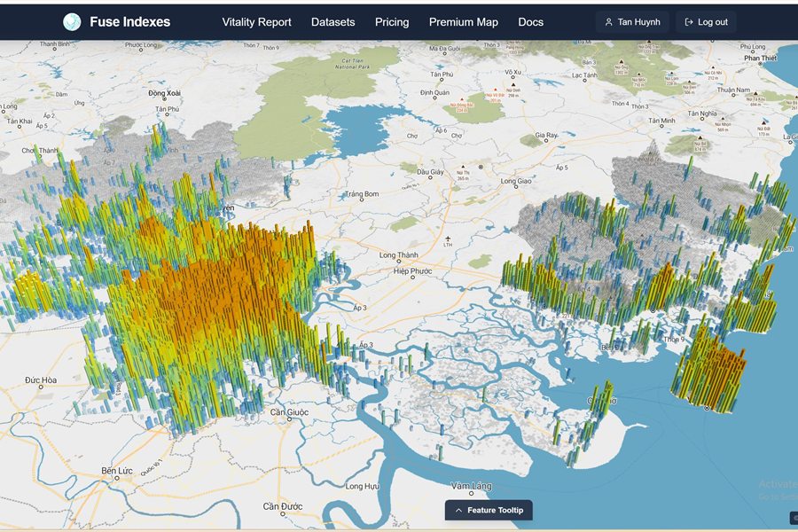The height and width of the screenshot is (532, 798).
Task: Click the Tân Khai map label
Action: (20, 121)
